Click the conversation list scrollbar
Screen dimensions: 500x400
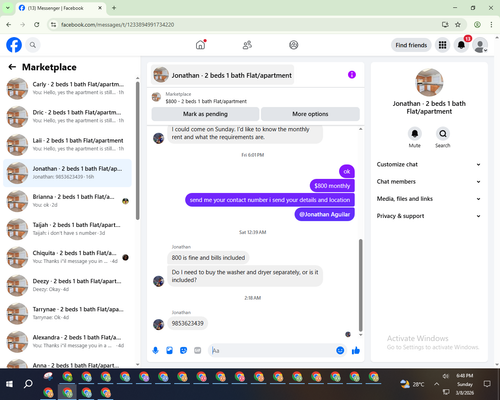pos(137,151)
